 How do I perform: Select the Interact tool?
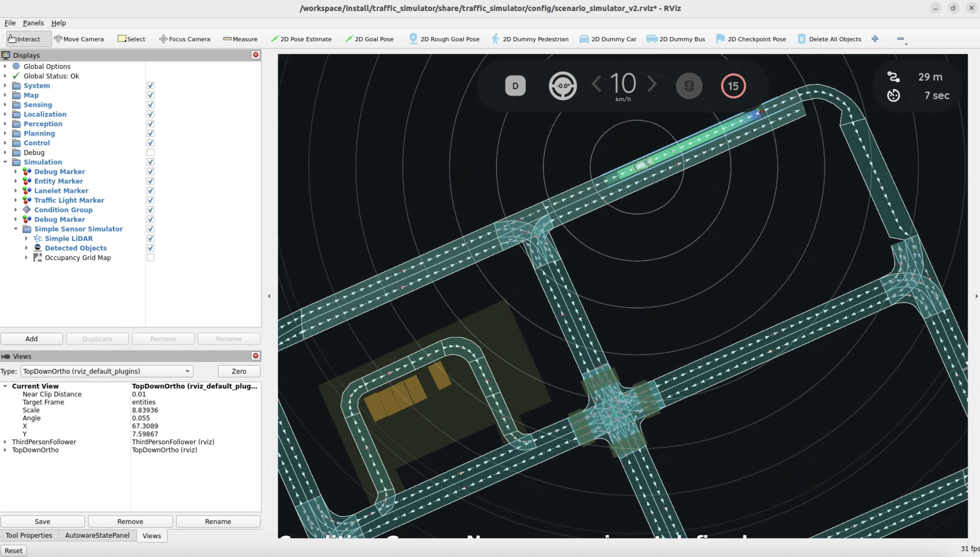29,39
